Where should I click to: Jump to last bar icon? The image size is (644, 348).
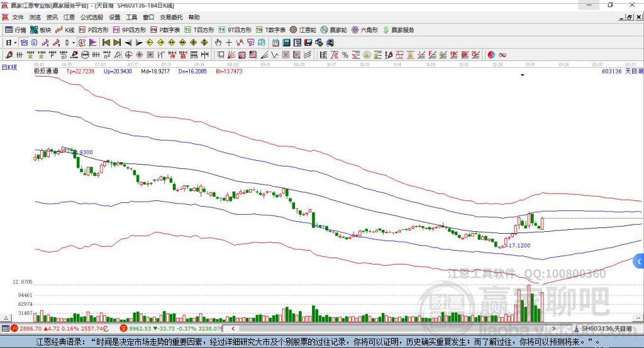click(x=117, y=43)
